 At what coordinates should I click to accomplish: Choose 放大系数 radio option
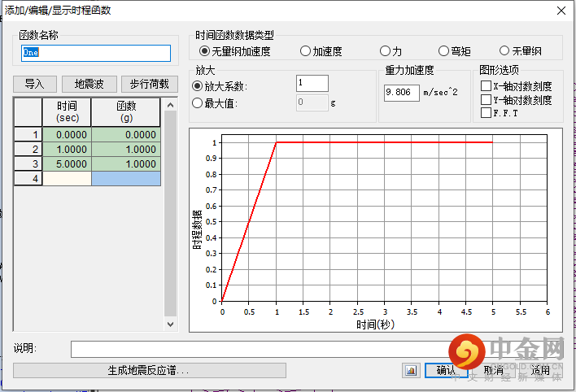coord(197,86)
